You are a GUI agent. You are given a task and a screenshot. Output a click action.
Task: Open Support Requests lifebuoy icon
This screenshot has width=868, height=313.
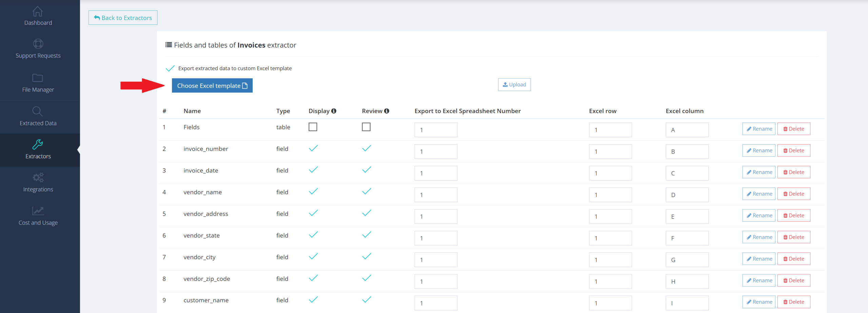[x=38, y=44]
